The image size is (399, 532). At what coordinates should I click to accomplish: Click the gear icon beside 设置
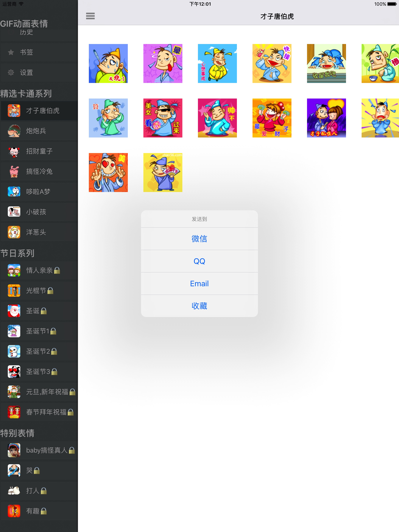(x=11, y=72)
